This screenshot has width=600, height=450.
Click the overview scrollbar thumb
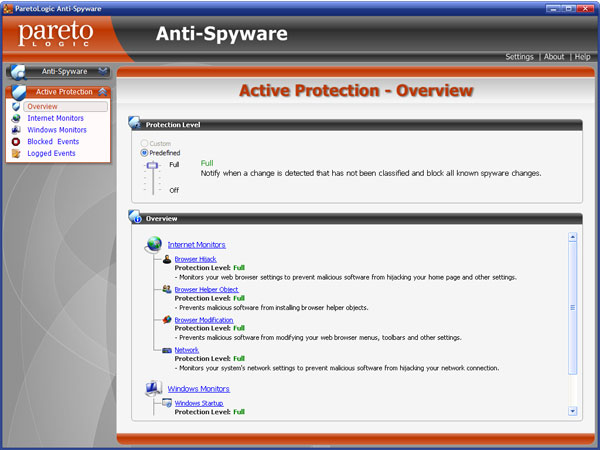pos(572,308)
